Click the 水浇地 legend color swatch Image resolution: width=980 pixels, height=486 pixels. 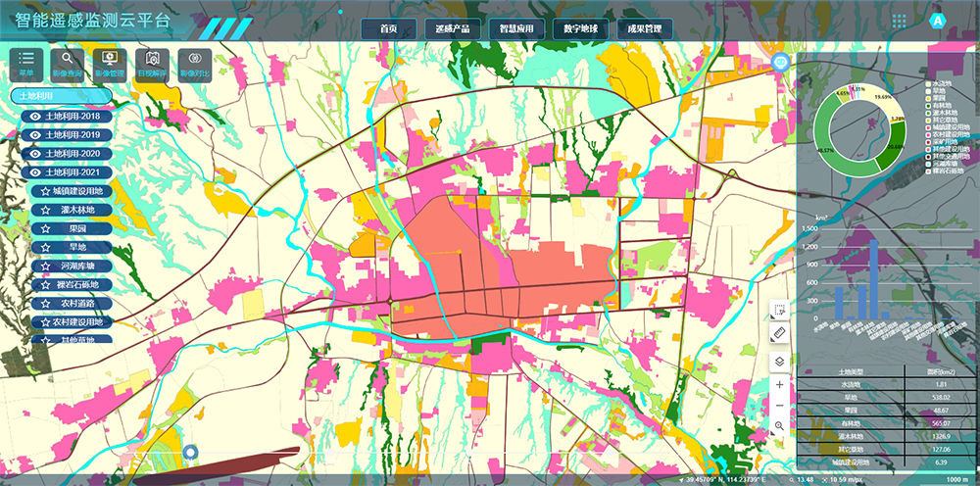point(927,84)
